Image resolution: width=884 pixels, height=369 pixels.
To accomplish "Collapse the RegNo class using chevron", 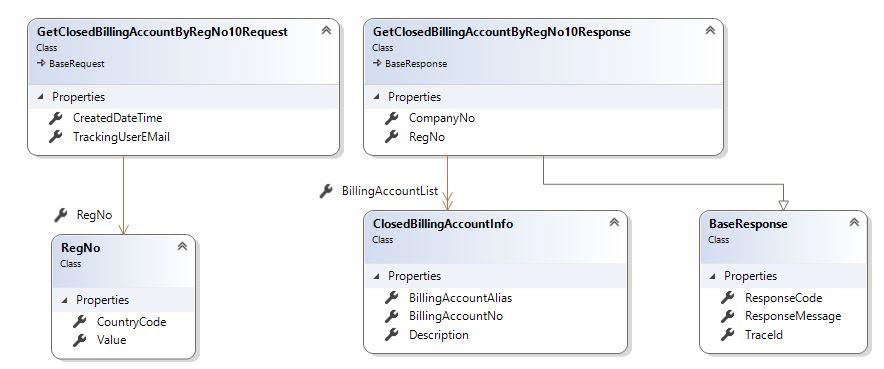I will [x=182, y=246].
